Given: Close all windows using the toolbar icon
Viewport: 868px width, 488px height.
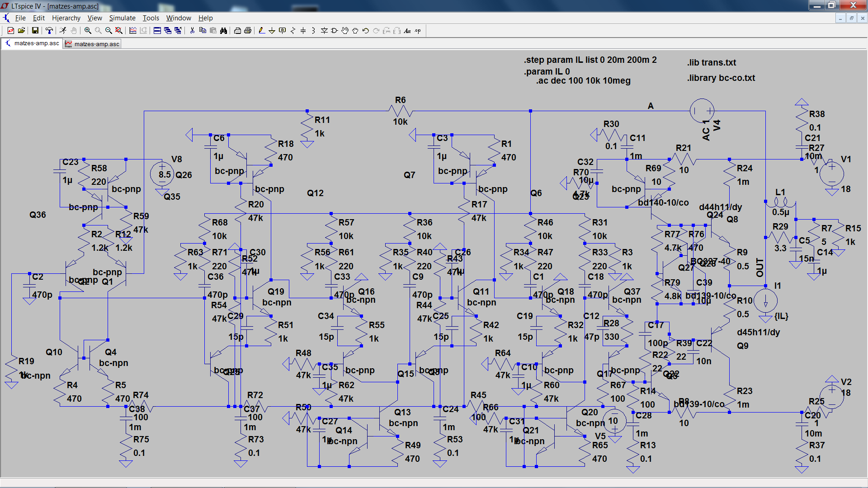Looking at the screenshot, I should (178, 31).
